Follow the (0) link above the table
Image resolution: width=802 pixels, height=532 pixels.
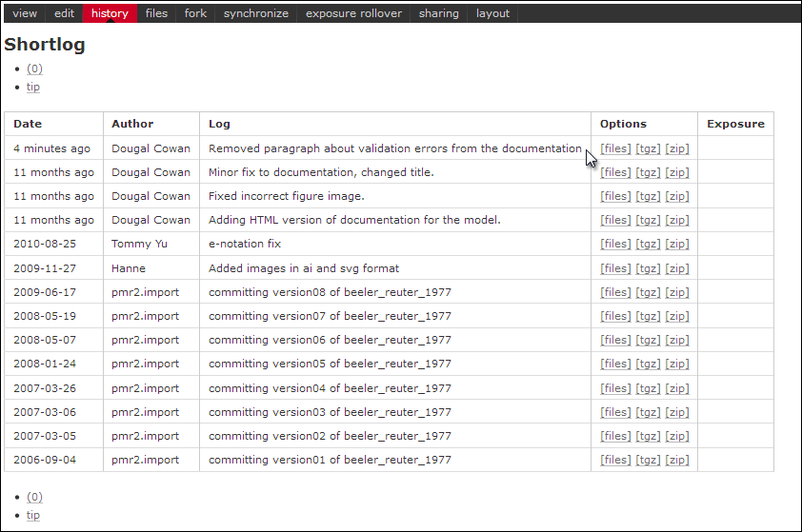[34, 69]
